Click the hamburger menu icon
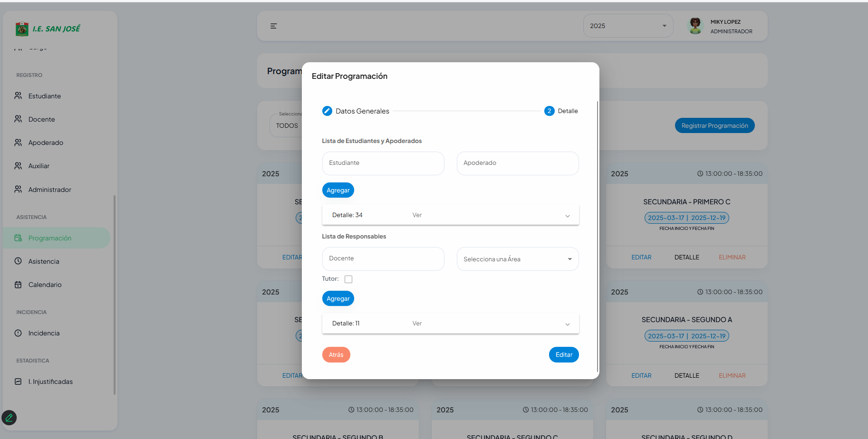The image size is (868, 439). (273, 26)
